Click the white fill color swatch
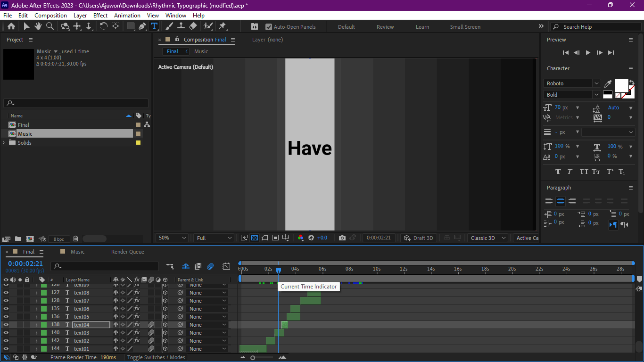Viewport: 644px width, 362px height. click(x=621, y=86)
